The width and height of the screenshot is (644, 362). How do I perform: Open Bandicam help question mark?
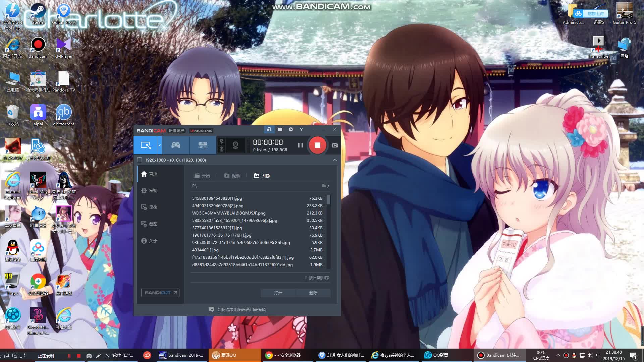tap(301, 129)
